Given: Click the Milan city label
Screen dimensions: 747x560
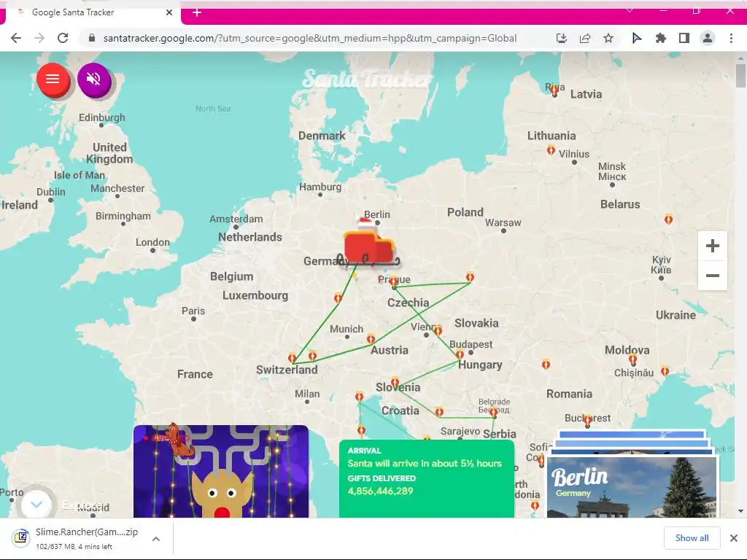Looking at the screenshot, I should click(x=307, y=394).
